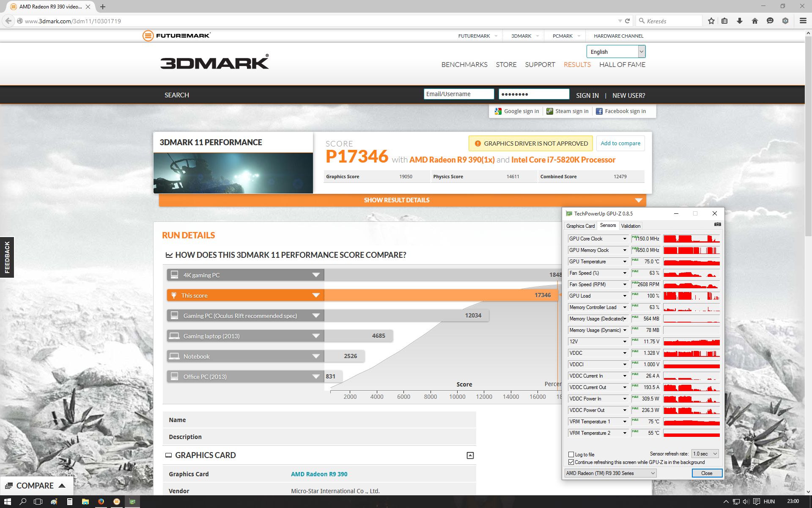The height and width of the screenshot is (508, 812).
Task: Open the taskbar search icon
Action: (x=23, y=502)
